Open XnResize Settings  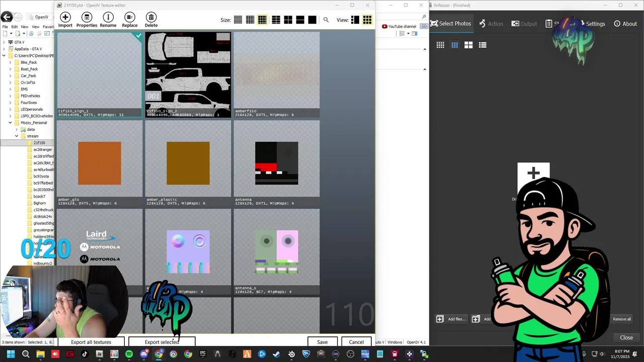pyautogui.click(x=595, y=24)
